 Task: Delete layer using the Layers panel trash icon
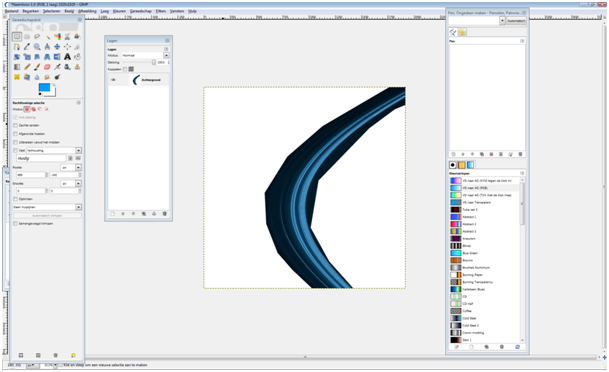pos(164,214)
